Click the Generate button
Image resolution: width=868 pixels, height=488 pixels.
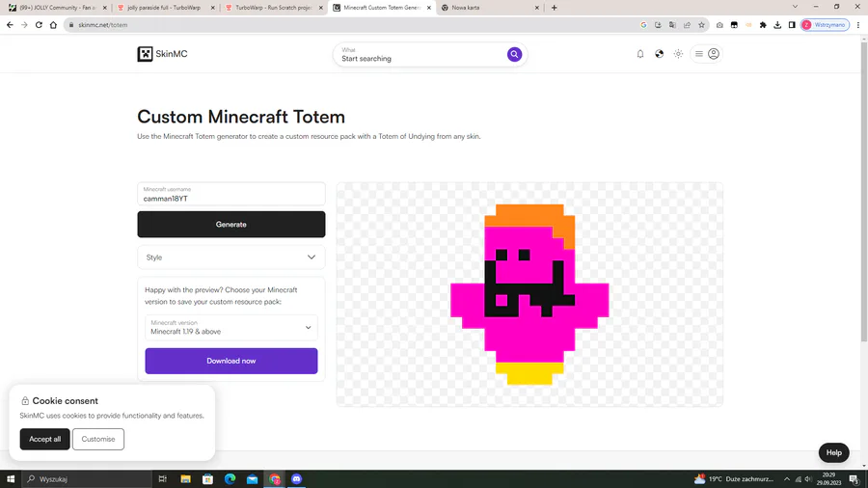(231, 225)
